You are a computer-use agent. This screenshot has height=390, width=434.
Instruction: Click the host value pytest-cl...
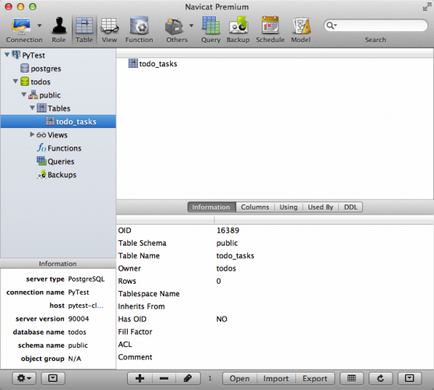86,305
